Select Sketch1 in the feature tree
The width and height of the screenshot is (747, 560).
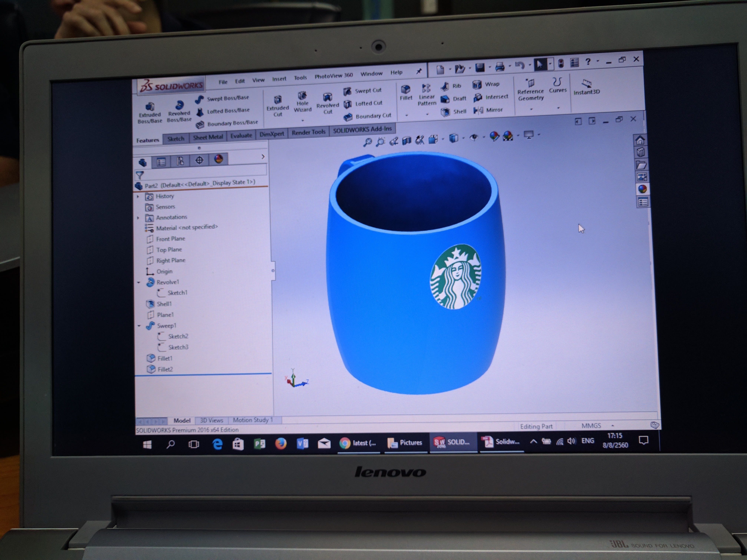point(177,293)
